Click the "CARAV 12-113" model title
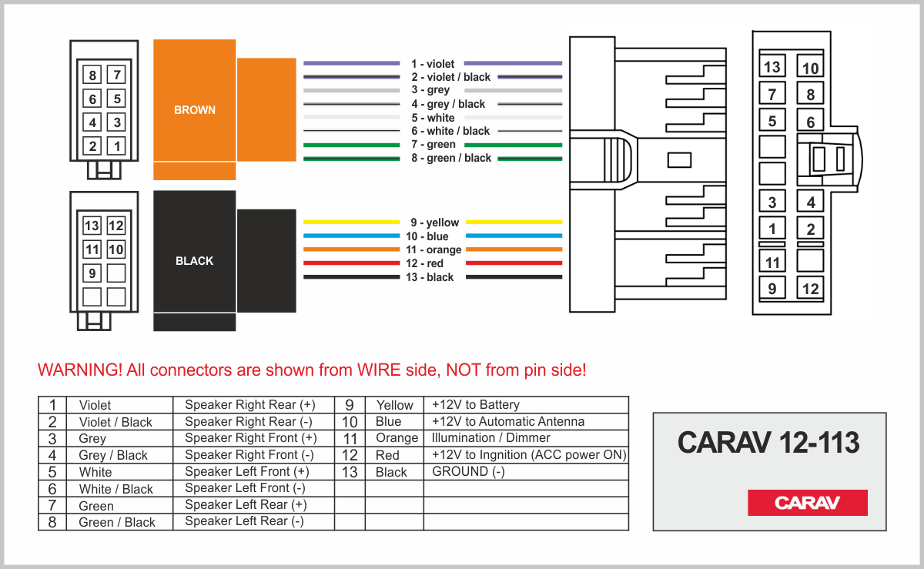924x569 pixels. click(x=768, y=443)
